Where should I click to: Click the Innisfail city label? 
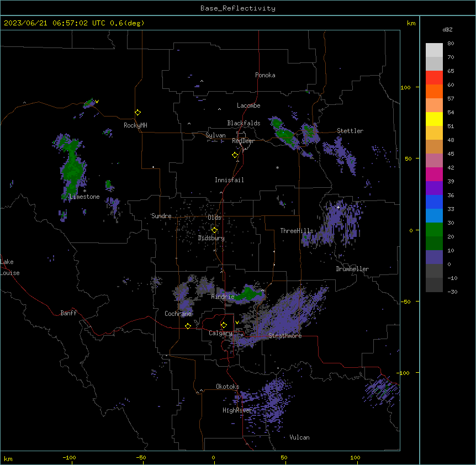[229, 180]
